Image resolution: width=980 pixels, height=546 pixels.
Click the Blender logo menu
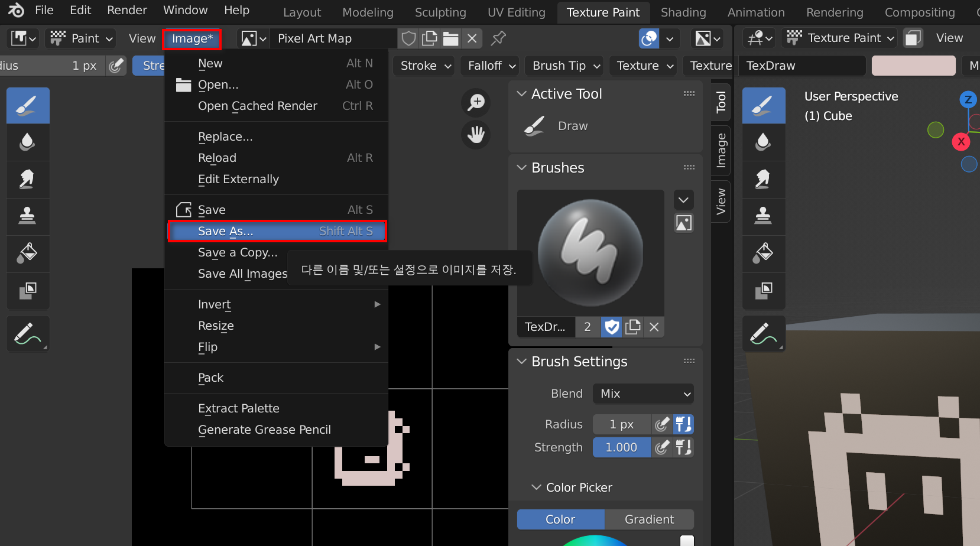click(16, 10)
